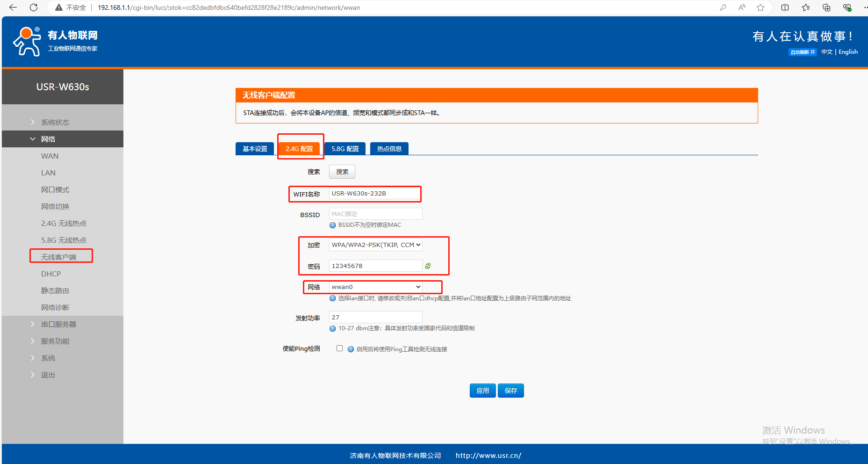Open the 网络 wwan0 dropdown
Viewport: 868px width, 464px height.
click(376, 287)
